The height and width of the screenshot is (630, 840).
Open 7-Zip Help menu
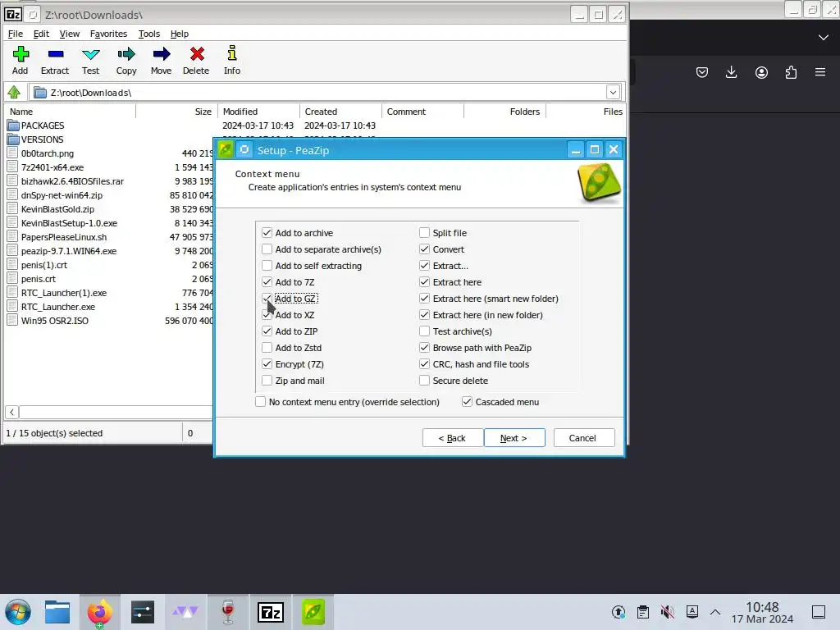180,34
